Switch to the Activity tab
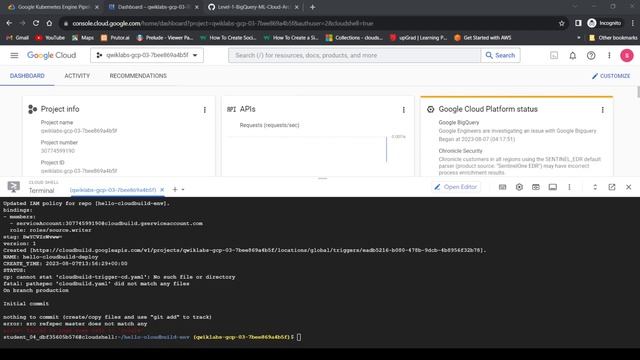The height and width of the screenshot is (360, 640). [77, 76]
